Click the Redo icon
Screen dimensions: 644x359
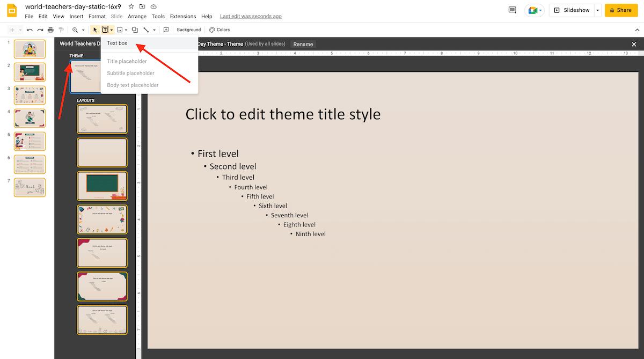click(x=40, y=30)
